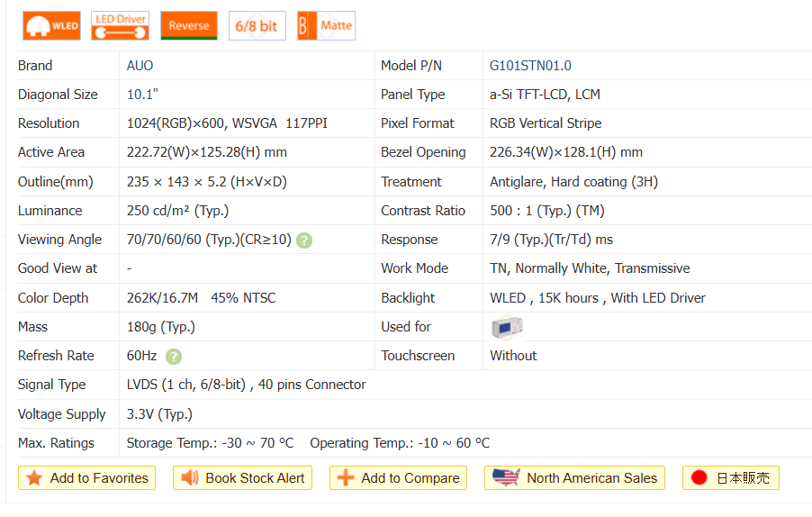Screen dimensions: 812x517
Task: Click the AUO brand link
Action: (x=140, y=66)
